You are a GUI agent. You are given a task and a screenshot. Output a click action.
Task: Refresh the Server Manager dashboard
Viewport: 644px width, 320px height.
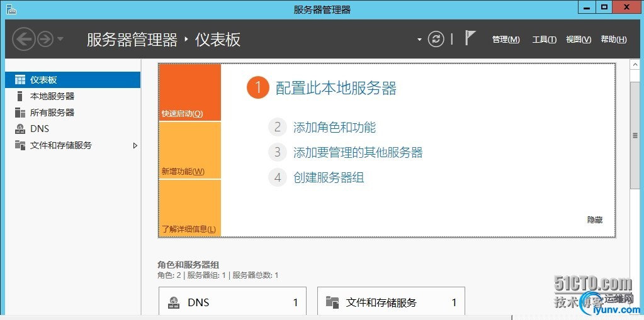pyautogui.click(x=436, y=40)
